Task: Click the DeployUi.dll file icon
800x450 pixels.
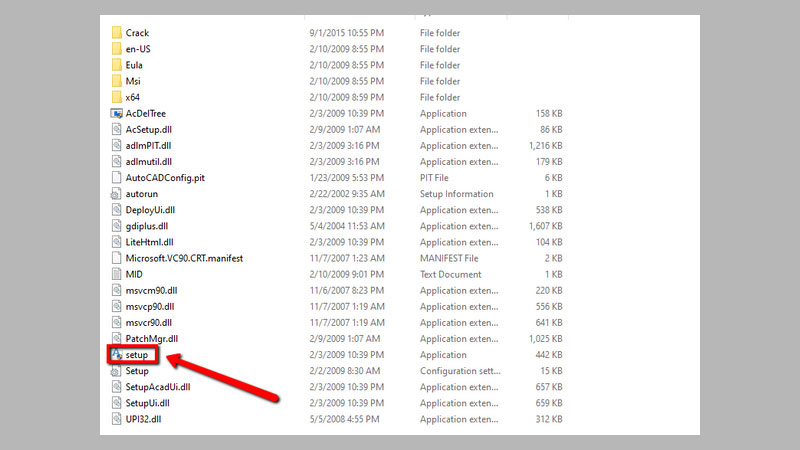Action: pos(116,210)
